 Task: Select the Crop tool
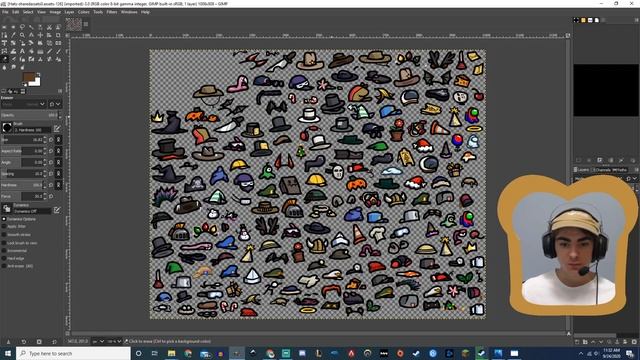[x=58, y=35]
